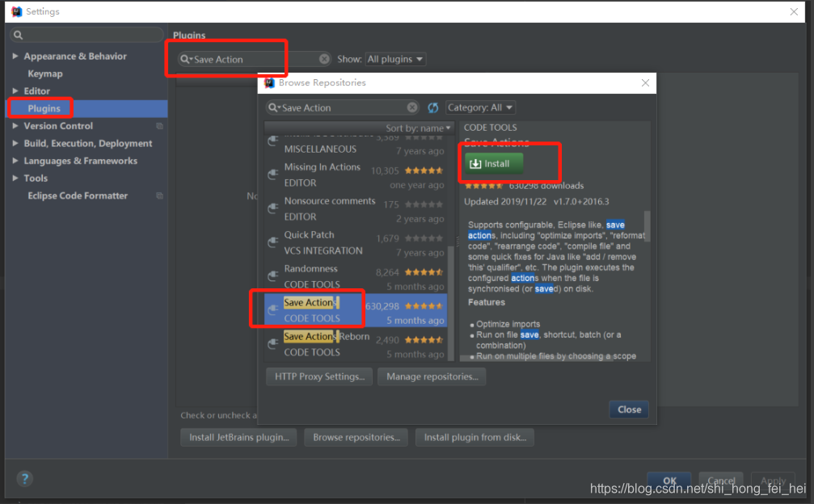Focus the Settings sidebar search field
814x504 pixels.
point(86,35)
